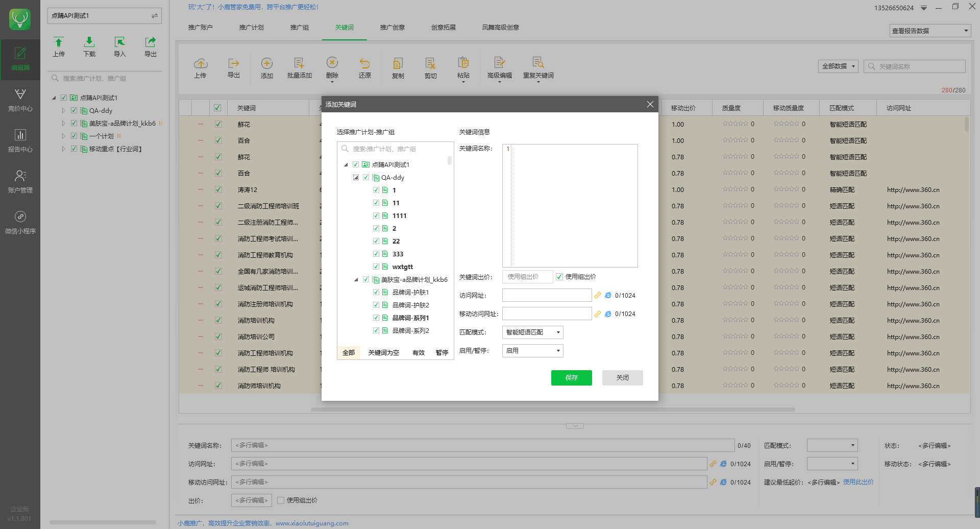Open the 匹配模式 dropdown in dialog
Viewport: 980px width, 529px height.
coord(533,332)
